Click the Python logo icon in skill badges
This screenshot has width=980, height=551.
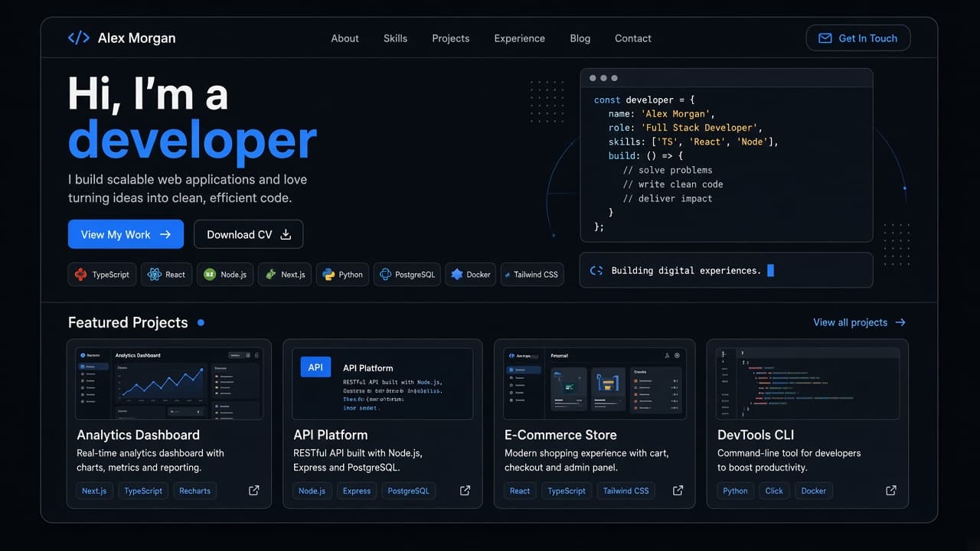[x=328, y=274]
